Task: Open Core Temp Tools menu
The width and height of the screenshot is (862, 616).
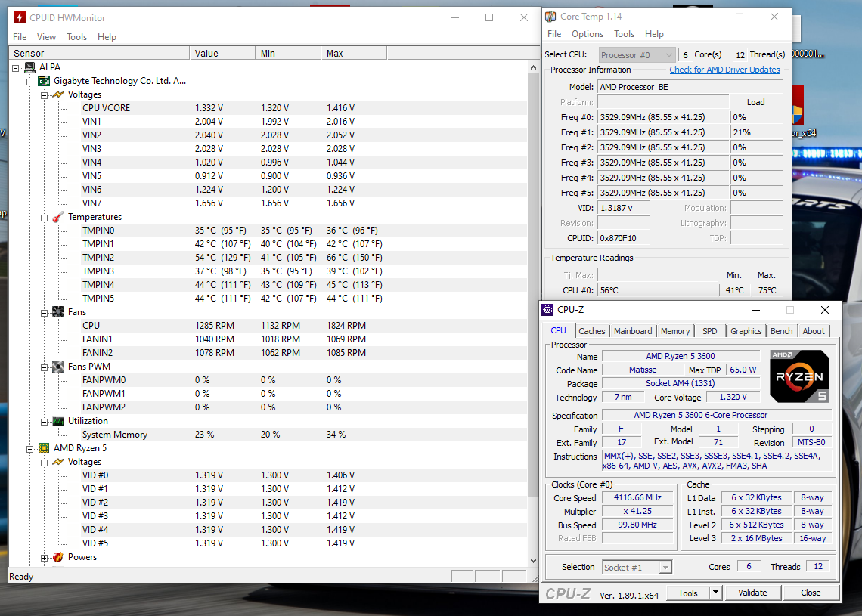Action: (624, 34)
